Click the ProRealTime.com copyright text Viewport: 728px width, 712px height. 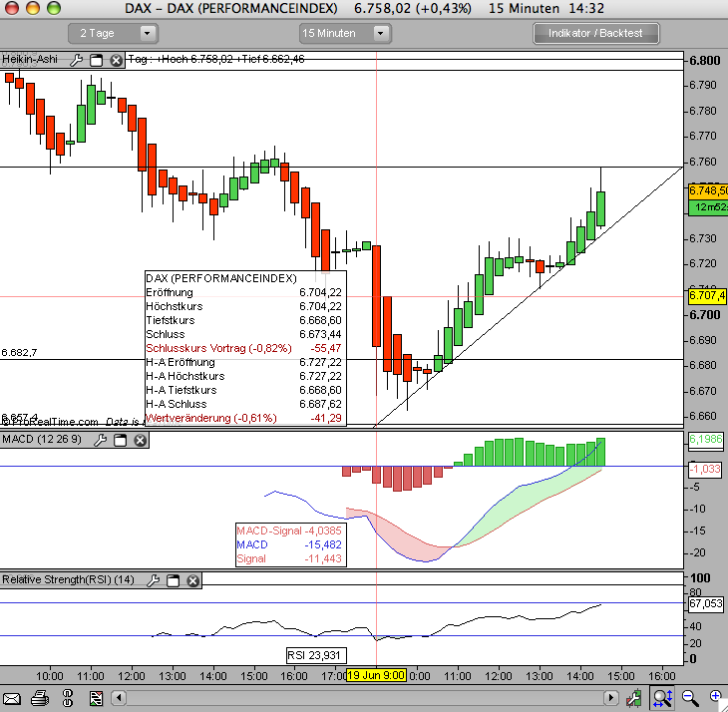point(50,422)
